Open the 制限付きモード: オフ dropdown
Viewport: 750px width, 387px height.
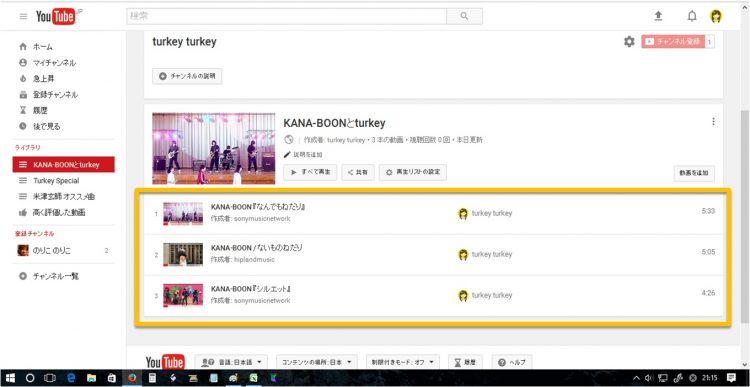tap(403, 362)
